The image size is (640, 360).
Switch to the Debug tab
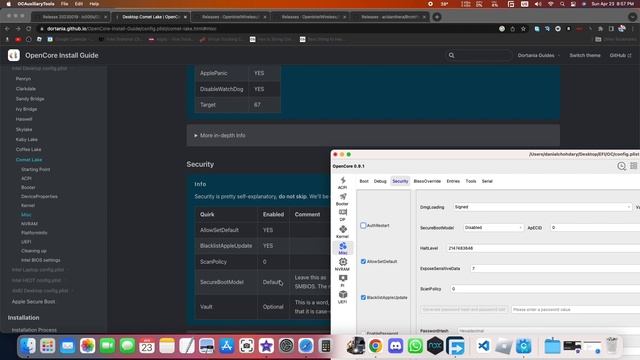pos(380,181)
